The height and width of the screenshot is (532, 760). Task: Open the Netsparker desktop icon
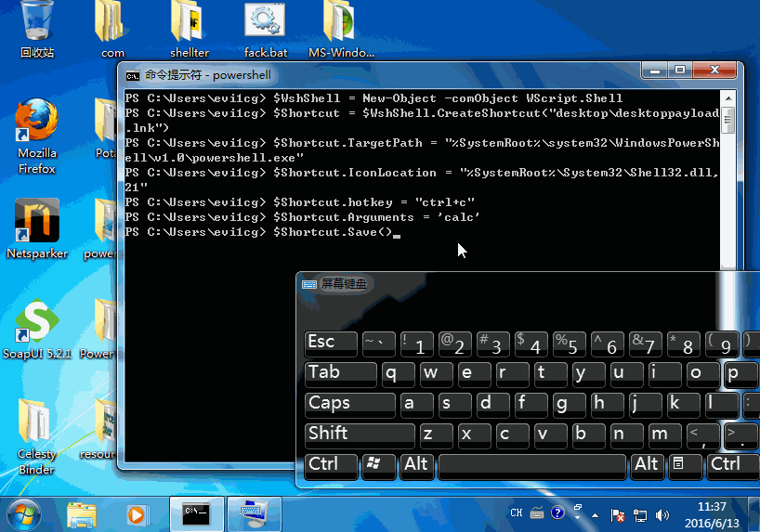point(37,221)
